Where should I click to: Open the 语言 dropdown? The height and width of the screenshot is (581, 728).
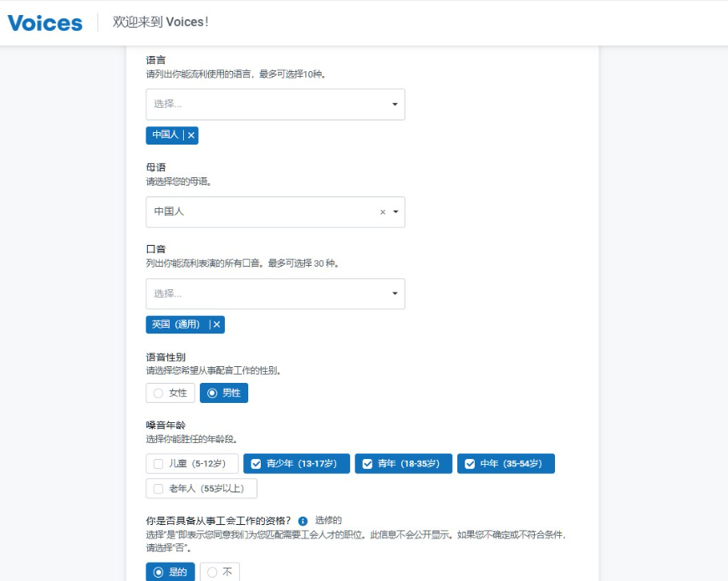coord(275,104)
